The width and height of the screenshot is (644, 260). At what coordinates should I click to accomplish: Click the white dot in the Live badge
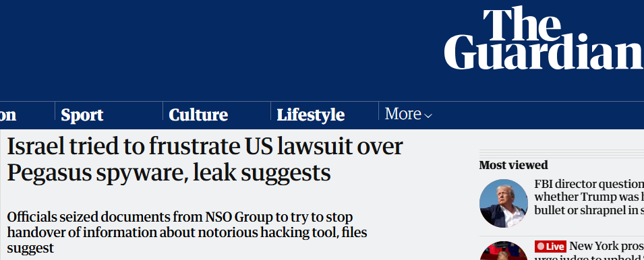(541, 247)
